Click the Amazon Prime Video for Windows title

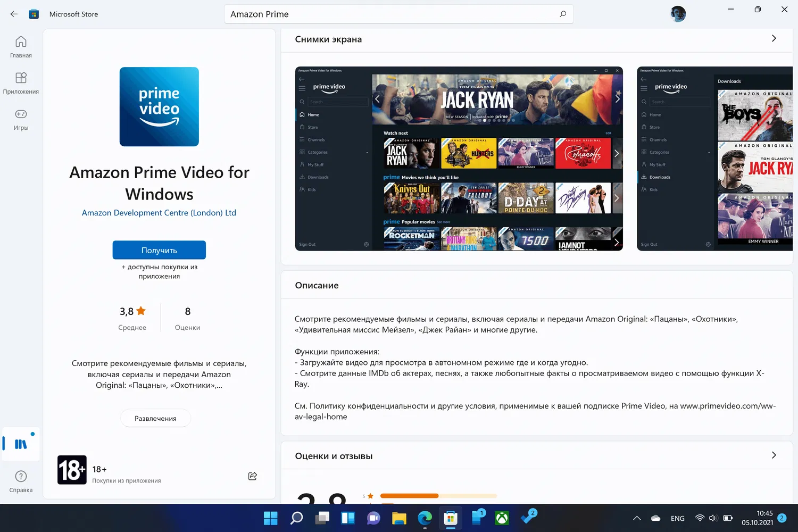click(159, 183)
